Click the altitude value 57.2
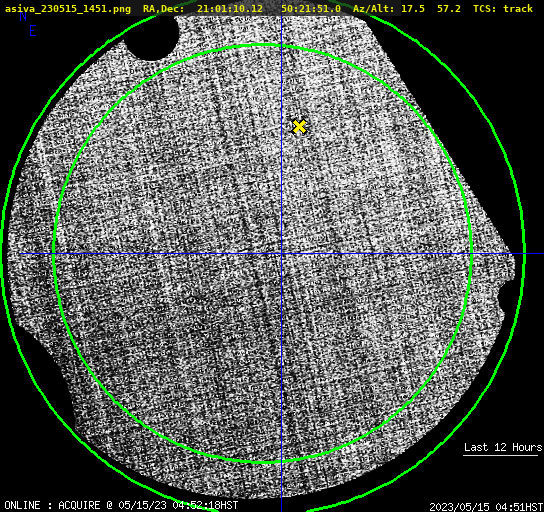 click(x=449, y=8)
